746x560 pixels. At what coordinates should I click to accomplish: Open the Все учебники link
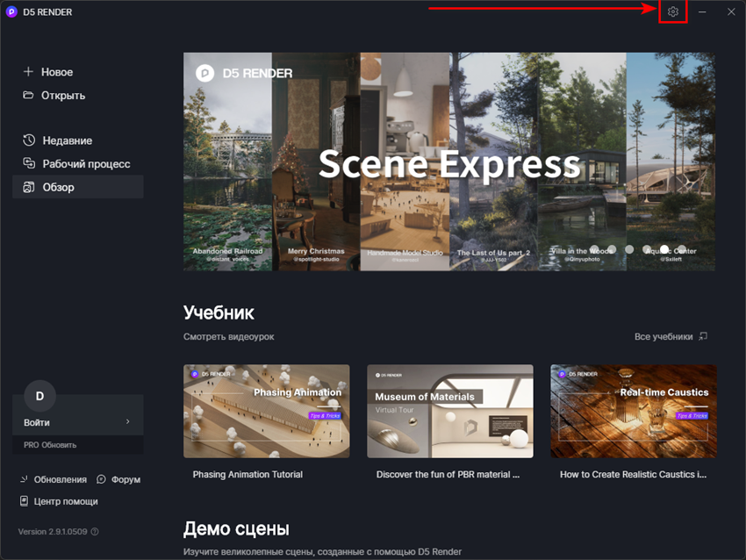(x=671, y=336)
